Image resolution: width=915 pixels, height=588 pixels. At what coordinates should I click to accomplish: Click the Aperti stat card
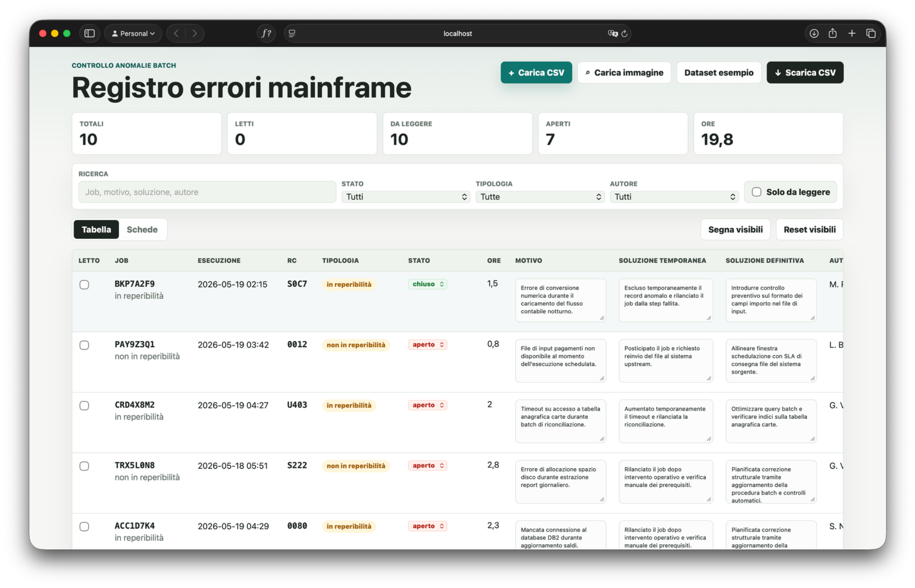[613, 133]
